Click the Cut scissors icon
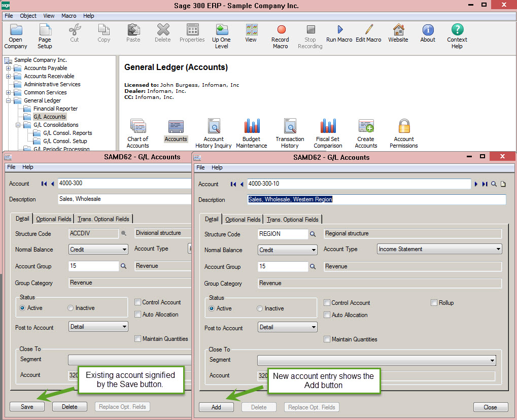The width and height of the screenshot is (517, 420). pyautogui.click(x=75, y=29)
